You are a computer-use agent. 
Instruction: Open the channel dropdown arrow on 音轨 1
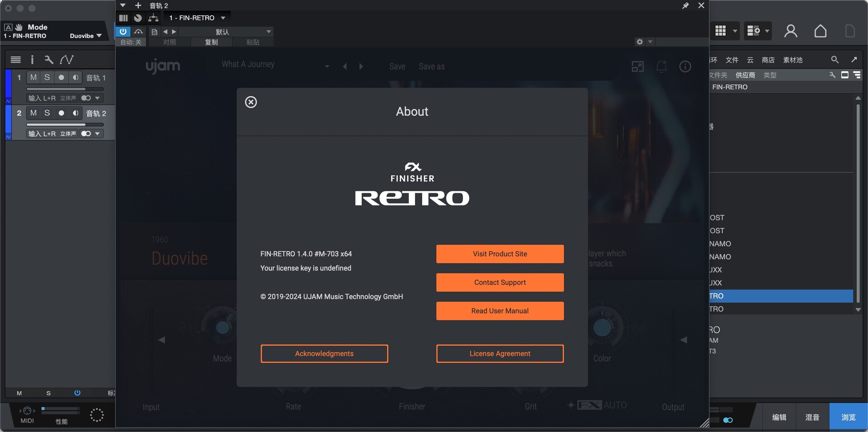click(97, 98)
